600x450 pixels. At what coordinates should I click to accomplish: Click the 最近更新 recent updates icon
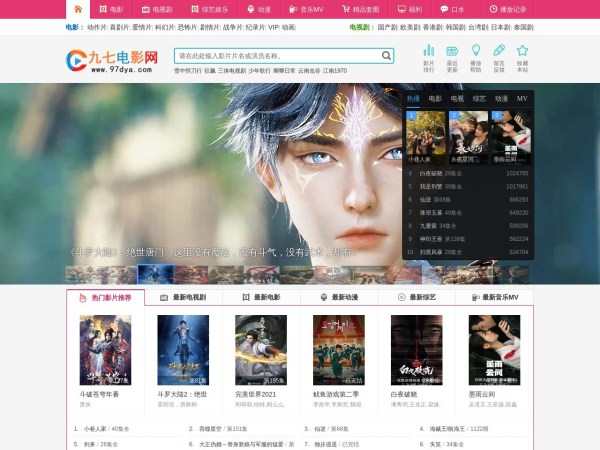click(452, 56)
